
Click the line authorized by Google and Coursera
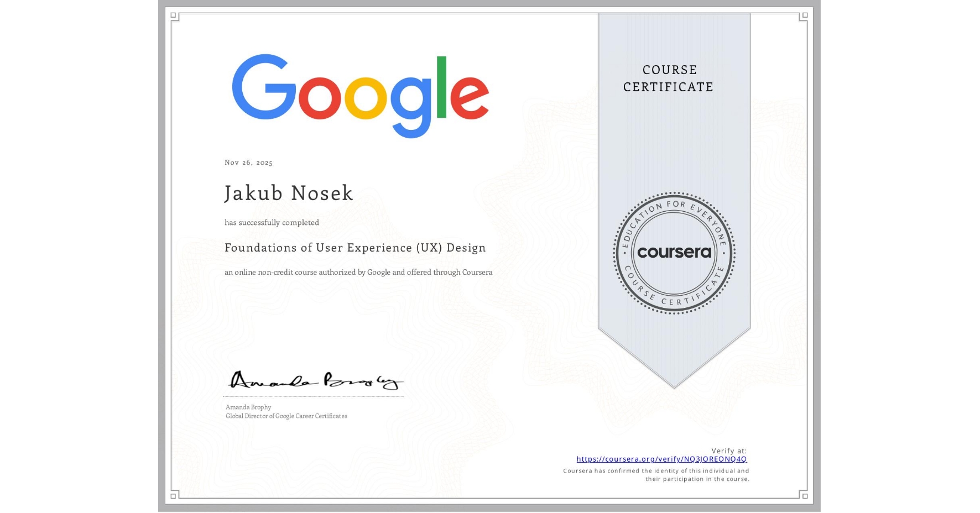point(358,273)
